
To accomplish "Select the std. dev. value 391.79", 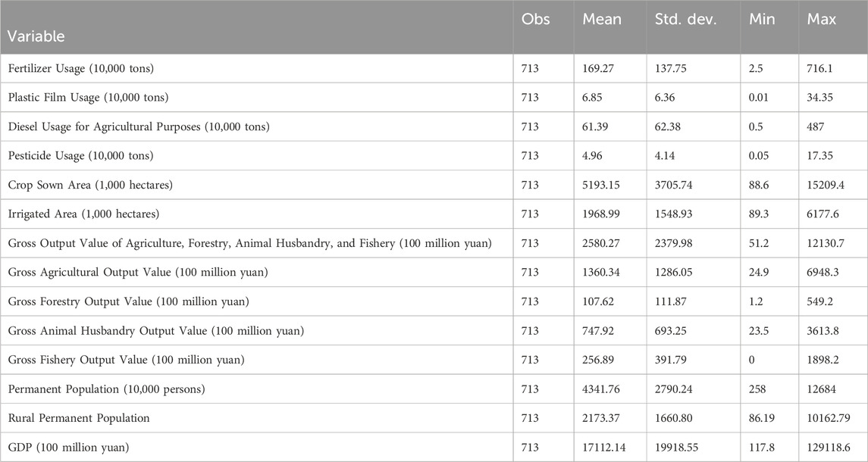I will [x=670, y=360].
